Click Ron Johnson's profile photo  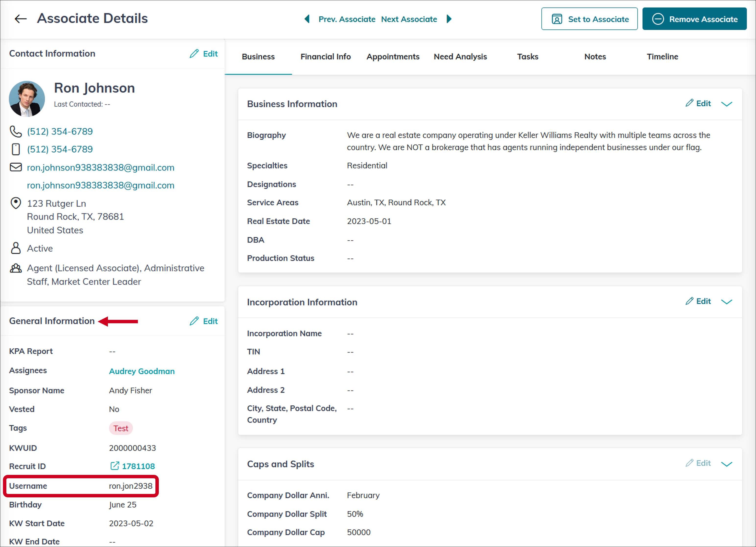pos(27,99)
